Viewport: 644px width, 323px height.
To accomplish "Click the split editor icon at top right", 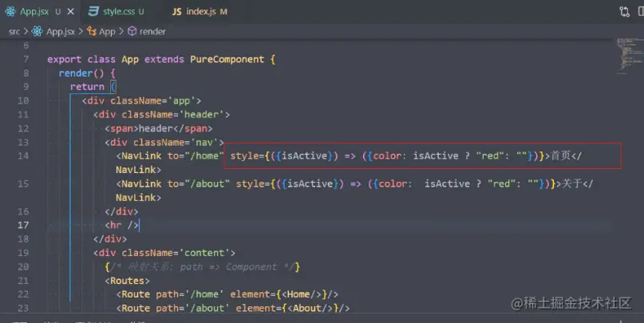I will click(x=641, y=11).
